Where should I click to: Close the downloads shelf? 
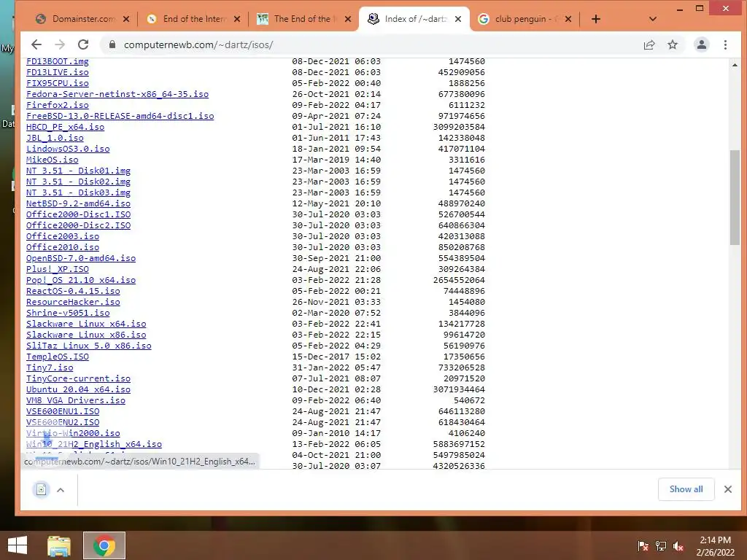pyautogui.click(x=727, y=489)
